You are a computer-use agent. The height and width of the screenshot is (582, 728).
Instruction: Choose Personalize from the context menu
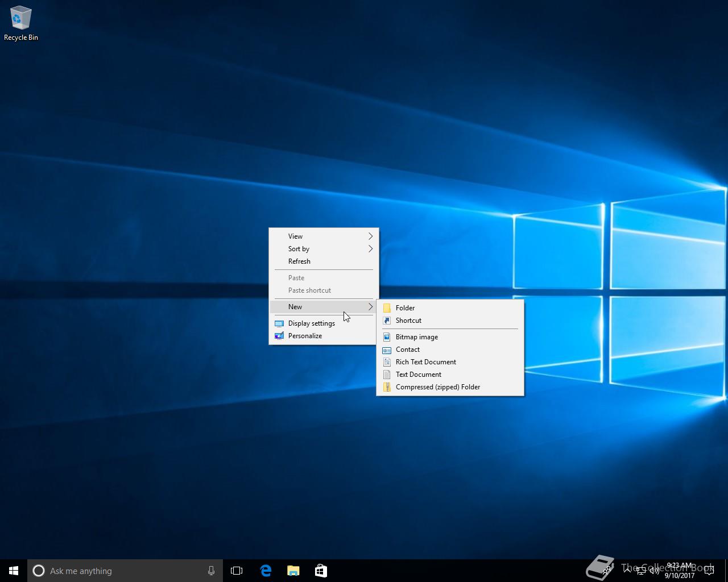click(x=324, y=336)
